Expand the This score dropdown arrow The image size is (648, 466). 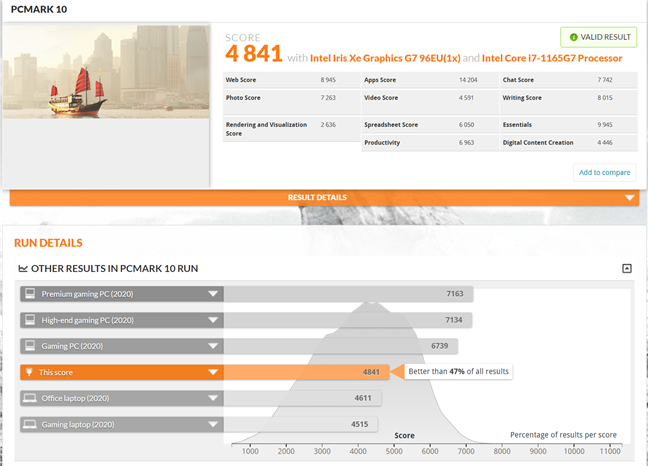213,372
